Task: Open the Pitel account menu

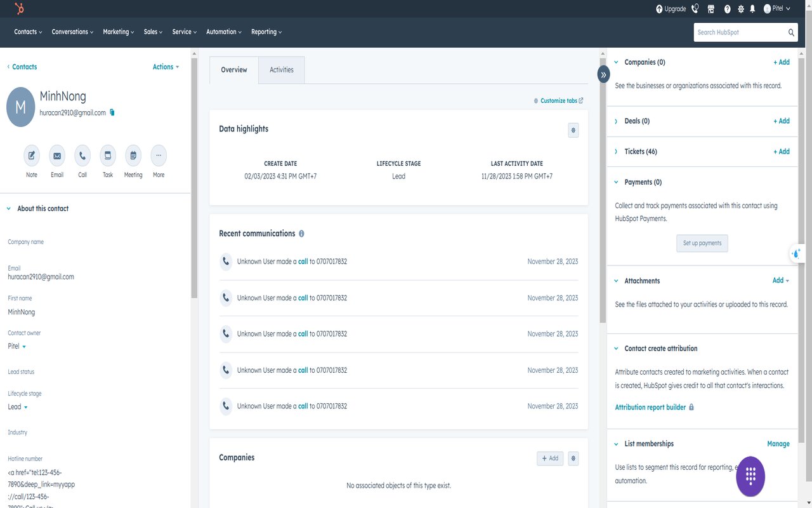Action: pos(777,9)
